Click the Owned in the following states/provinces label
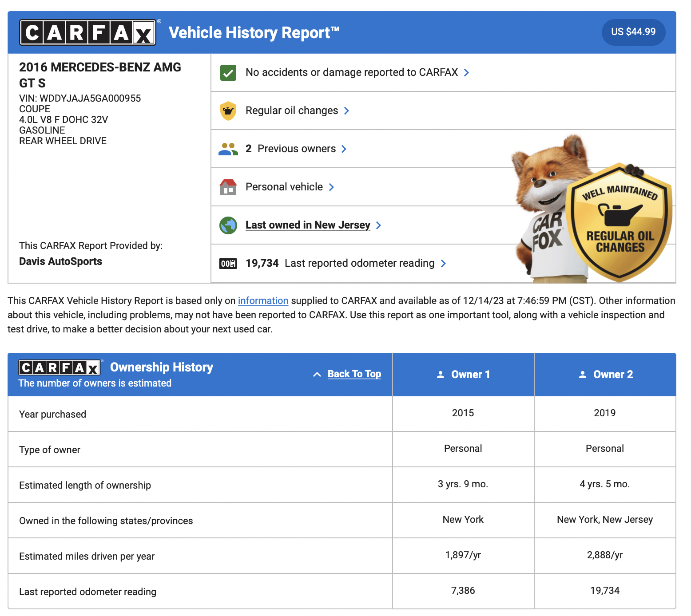 click(106, 521)
